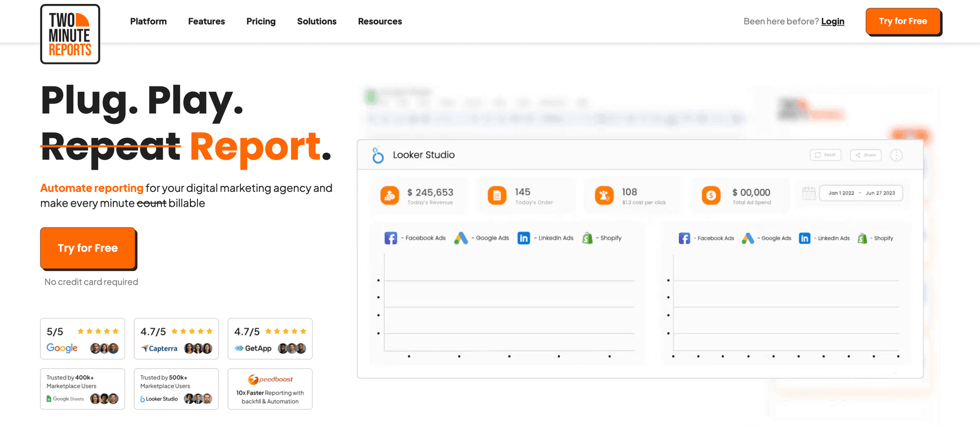Image resolution: width=980 pixels, height=442 pixels.
Task: Click the LinkedIn Ads icon in the right chart
Action: point(804,238)
